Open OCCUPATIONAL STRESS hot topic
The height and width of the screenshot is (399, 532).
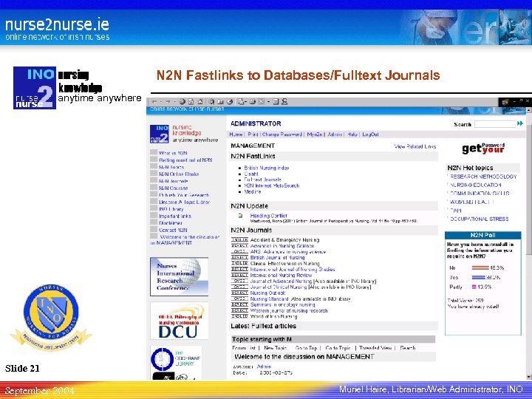[480, 219]
